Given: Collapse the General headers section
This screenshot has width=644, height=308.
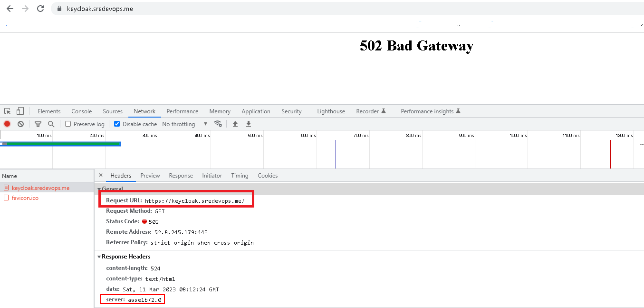Looking at the screenshot, I should pyautogui.click(x=99, y=189).
